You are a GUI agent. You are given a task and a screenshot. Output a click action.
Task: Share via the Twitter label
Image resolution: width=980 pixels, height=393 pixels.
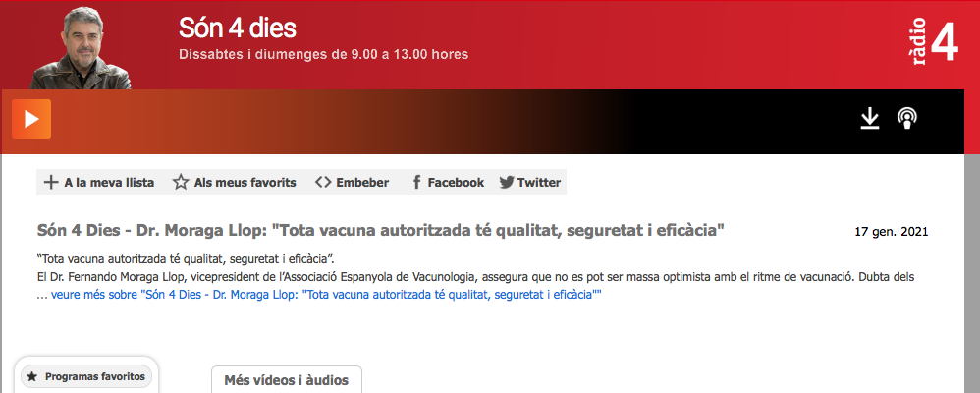pyautogui.click(x=539, y=183)
